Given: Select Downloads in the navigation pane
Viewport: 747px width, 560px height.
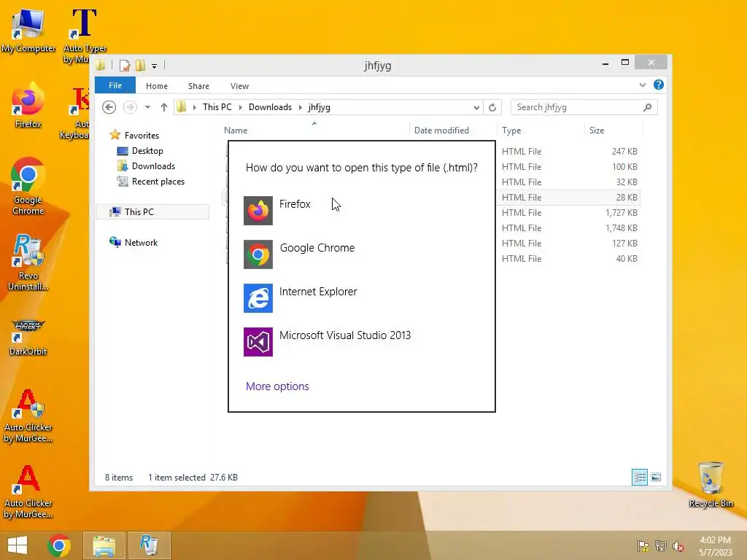Looking at the screenshot, I should pyautogui.click(x=153, y=166).
